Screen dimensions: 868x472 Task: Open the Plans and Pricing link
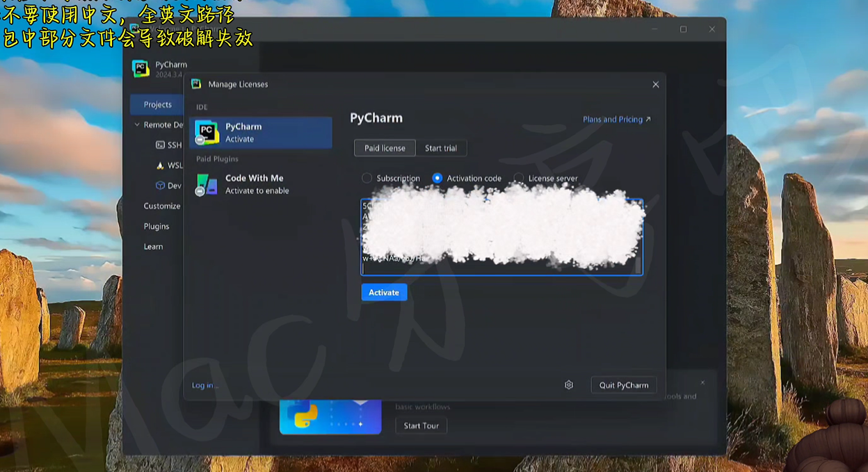616,120
